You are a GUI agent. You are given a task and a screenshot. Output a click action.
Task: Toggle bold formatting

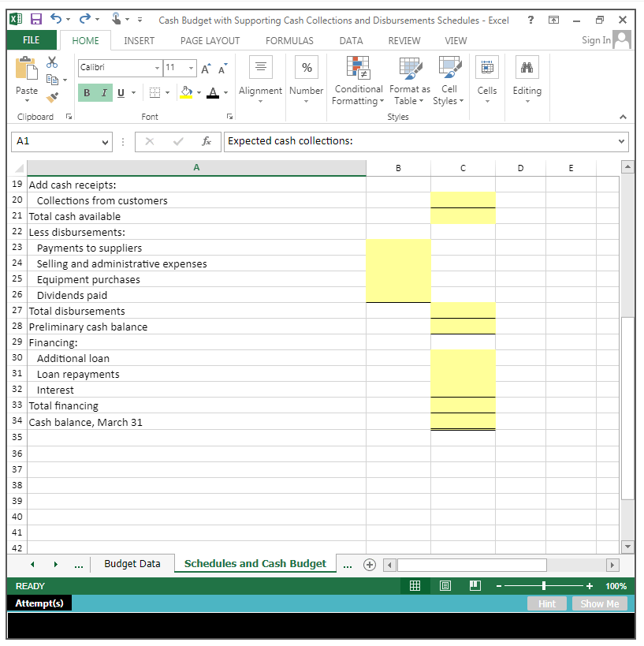[85, 92]
